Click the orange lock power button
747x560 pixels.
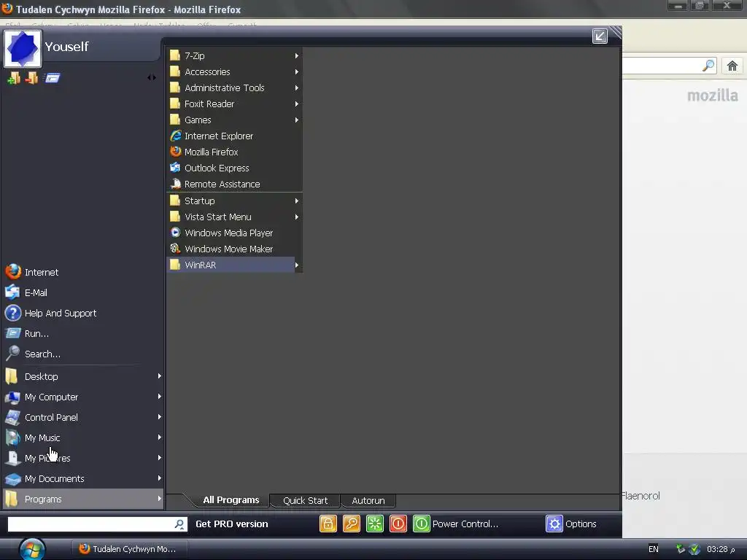click(x=328, y=524)
